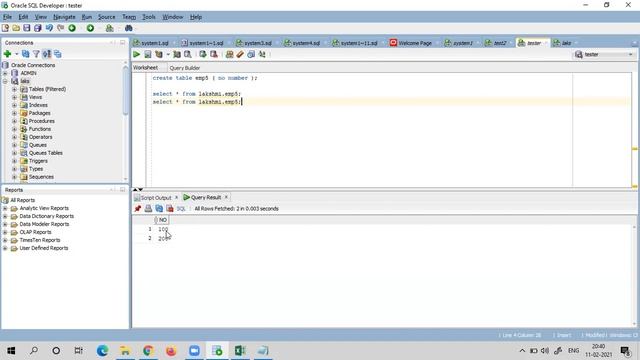
Task: Select the result cell containing 100
Action: 163,229
